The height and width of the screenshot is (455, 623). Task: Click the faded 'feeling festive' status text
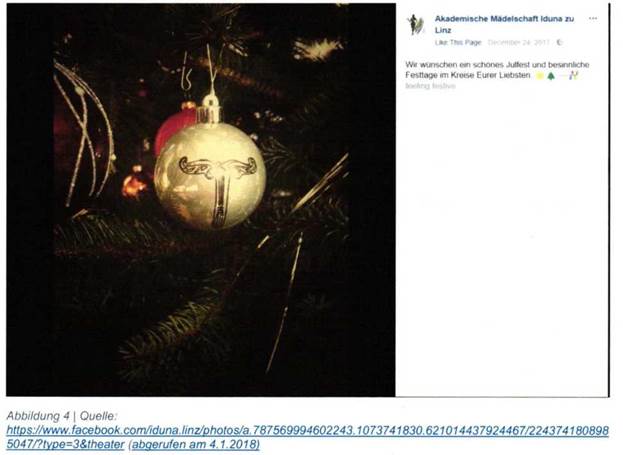tap(430, 86)
